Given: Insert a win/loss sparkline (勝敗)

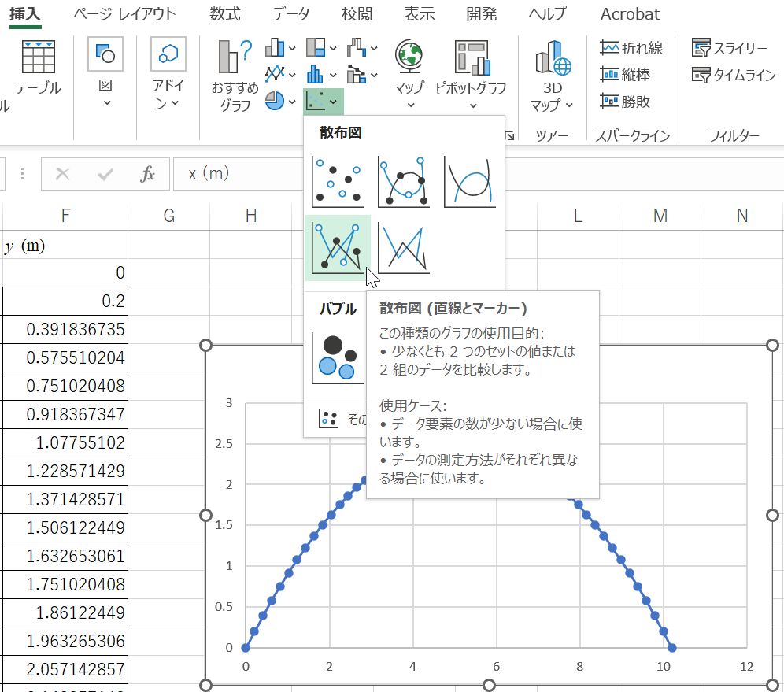Looking at the screenshot, I should (x=626, y=101).
